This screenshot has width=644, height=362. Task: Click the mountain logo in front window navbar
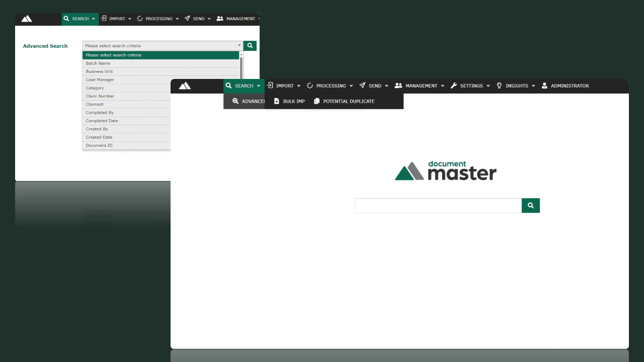coord(185,85)
